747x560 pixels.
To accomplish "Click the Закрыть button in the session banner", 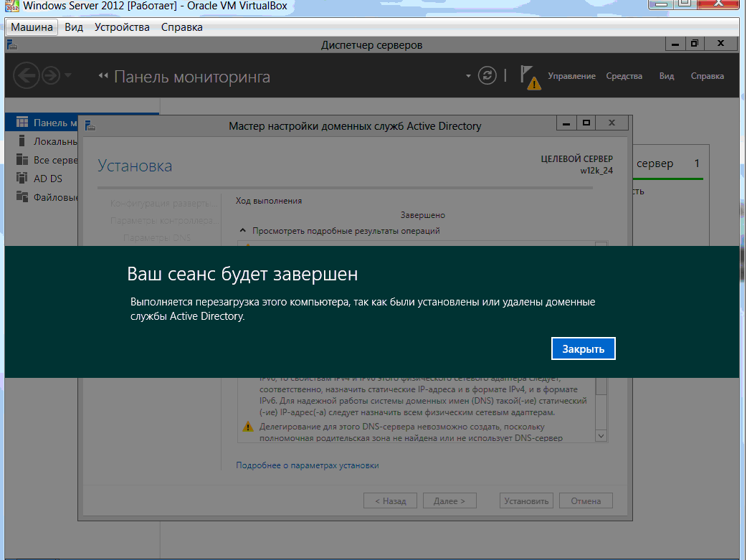I will [x=583, y=349].
